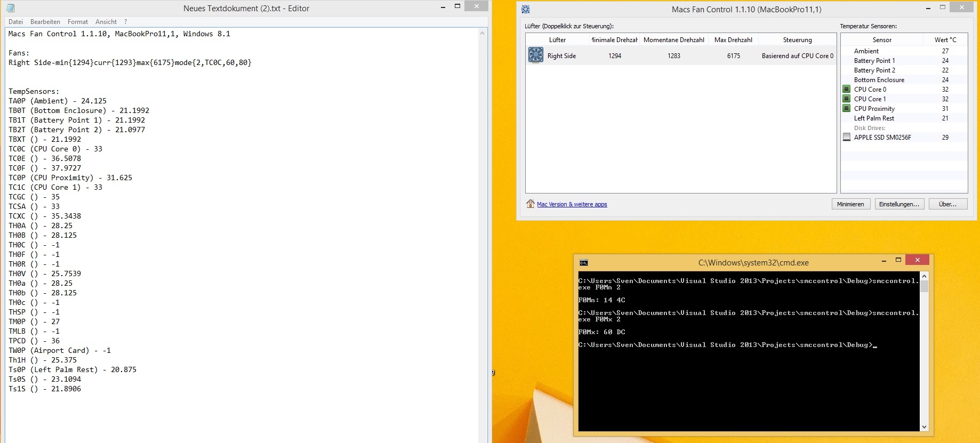
Task: Click the TBXT () - 21.1992 line
Action: coord(45,139)
